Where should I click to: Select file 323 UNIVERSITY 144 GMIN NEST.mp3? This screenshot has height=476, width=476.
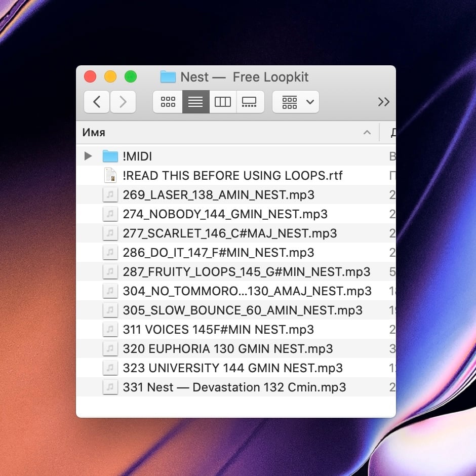pos(232,368)
